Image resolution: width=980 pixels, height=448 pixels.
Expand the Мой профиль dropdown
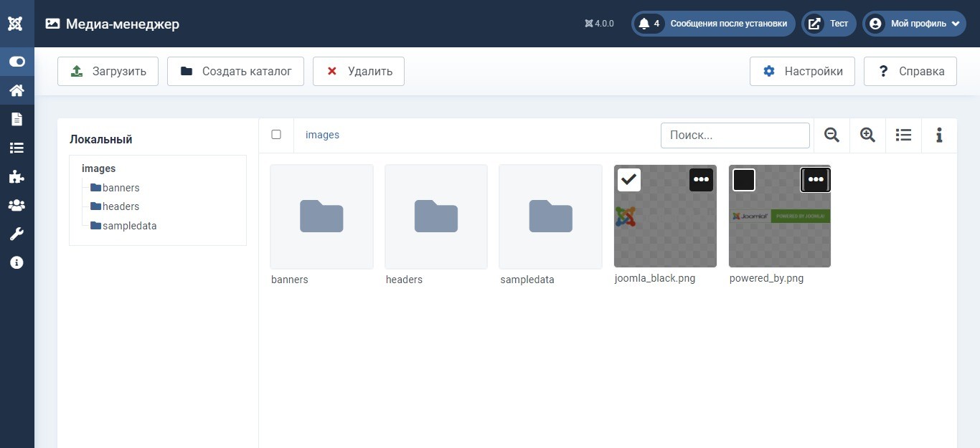[914, 24]
